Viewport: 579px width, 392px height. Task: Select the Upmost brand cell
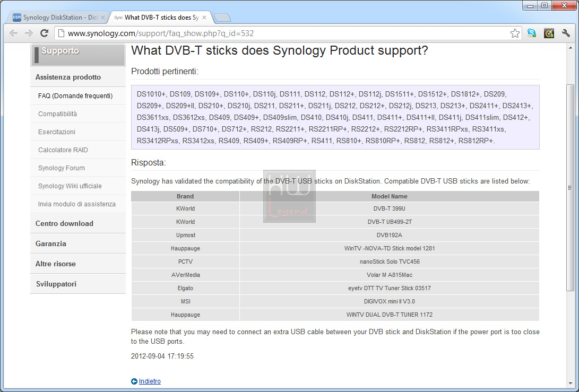(x=185, y=235)
